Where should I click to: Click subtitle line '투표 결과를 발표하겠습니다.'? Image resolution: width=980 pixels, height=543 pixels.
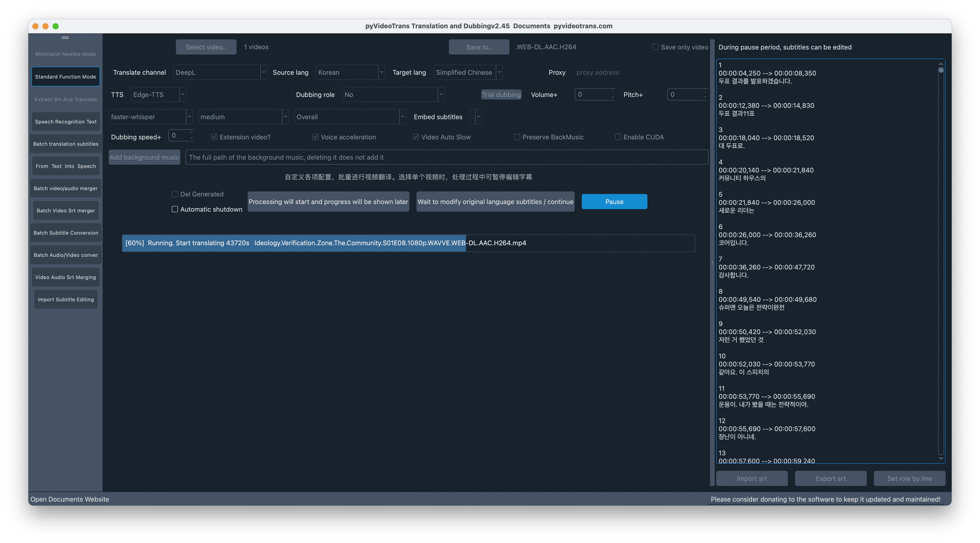755,81
